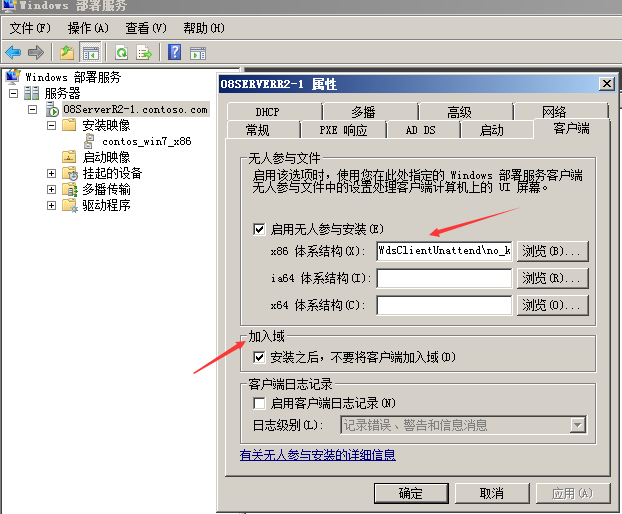Image resolution: width=622 pixels, height=514 pixels.
Task: Select the 挂起的设备 tree item
Action: click(112, 173)
